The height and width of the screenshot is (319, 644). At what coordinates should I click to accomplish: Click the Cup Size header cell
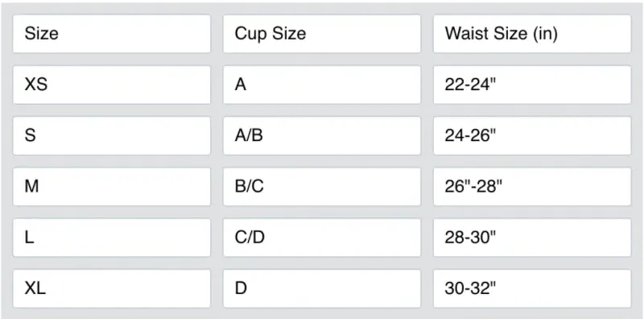(321, 34)
